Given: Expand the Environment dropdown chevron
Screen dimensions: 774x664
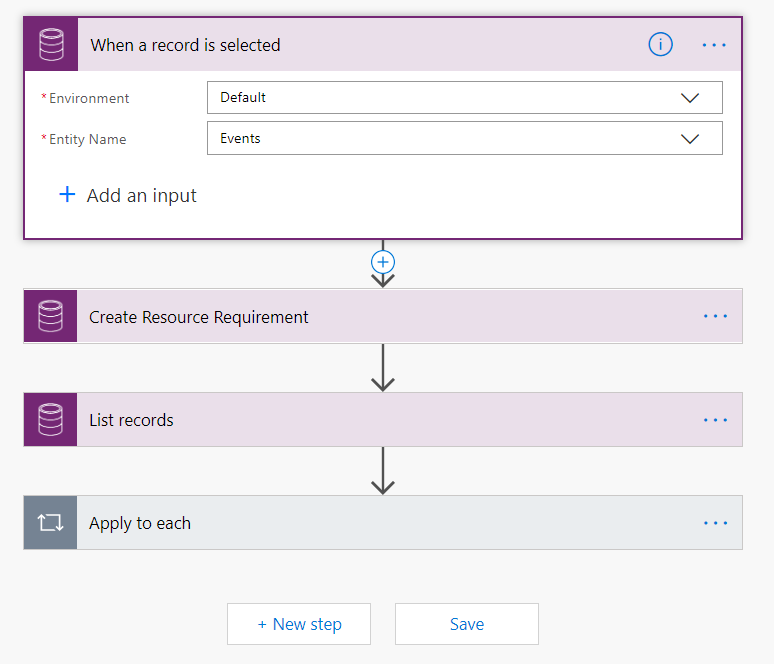Looking at the screenshot, I should click(x=689, y=98).
